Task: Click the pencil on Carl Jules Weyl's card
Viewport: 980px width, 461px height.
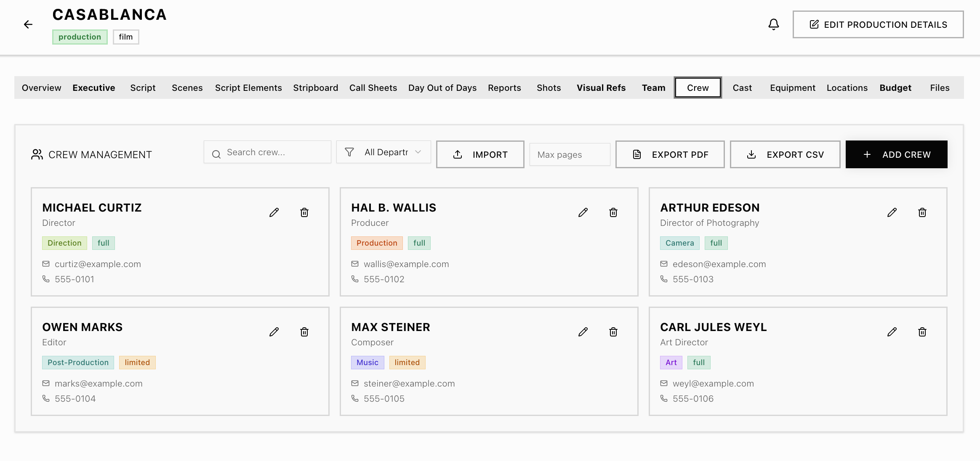Action: (892, 332)
